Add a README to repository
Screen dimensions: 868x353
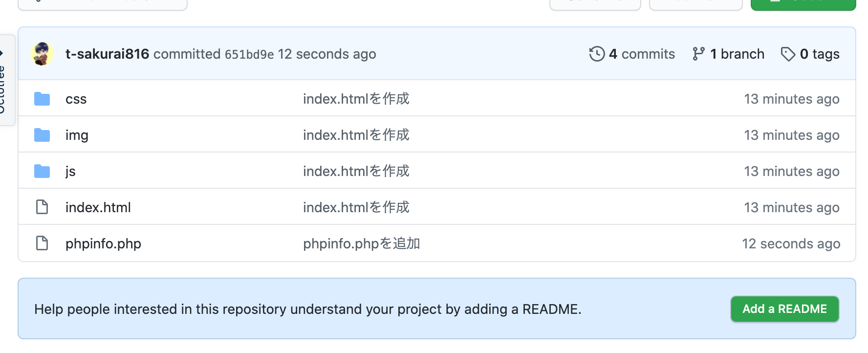[784, 309]
